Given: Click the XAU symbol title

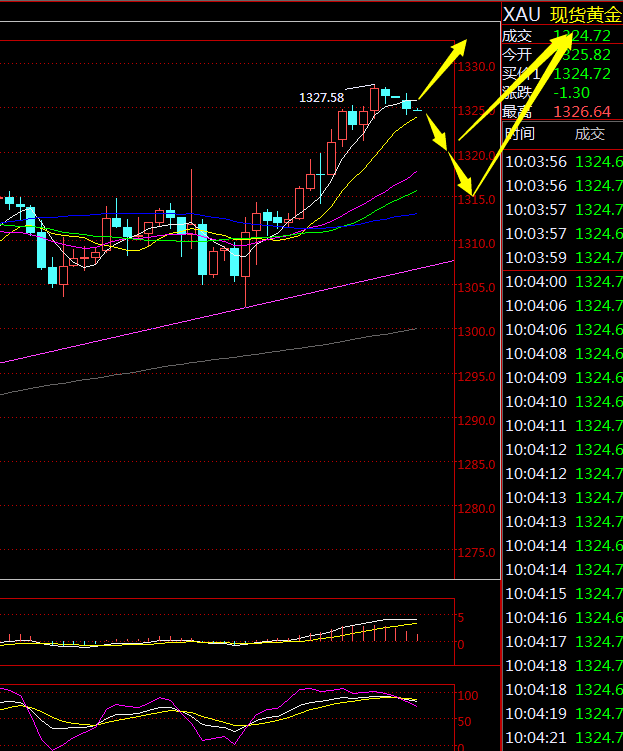Looking at the screenshot, I should (x=522, y=14).
